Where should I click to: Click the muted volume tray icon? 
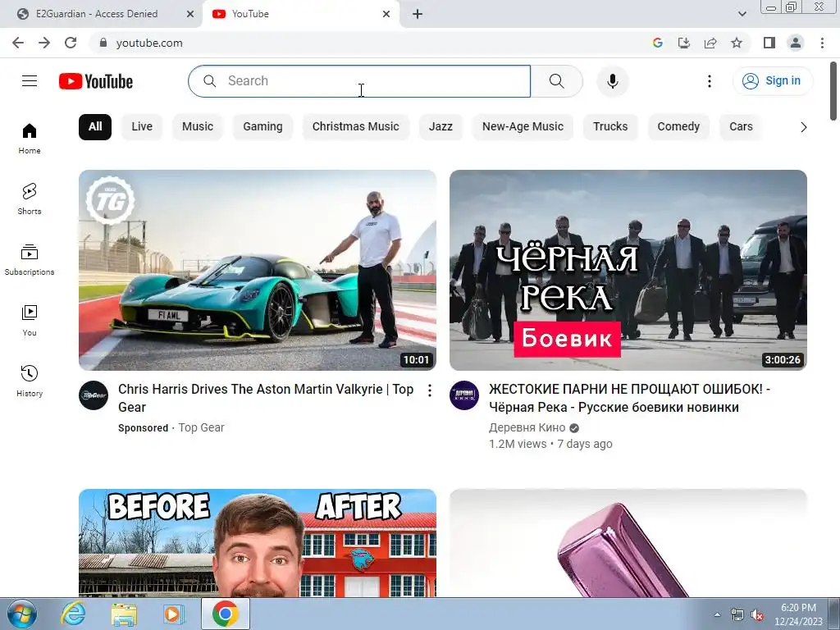757,615
